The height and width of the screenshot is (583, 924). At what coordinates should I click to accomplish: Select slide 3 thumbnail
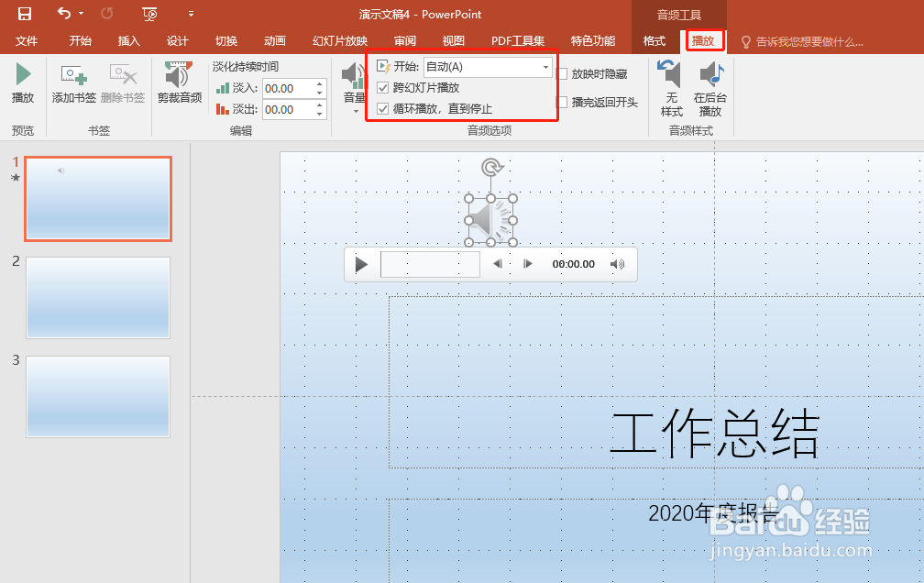click(x=98, y=397)
